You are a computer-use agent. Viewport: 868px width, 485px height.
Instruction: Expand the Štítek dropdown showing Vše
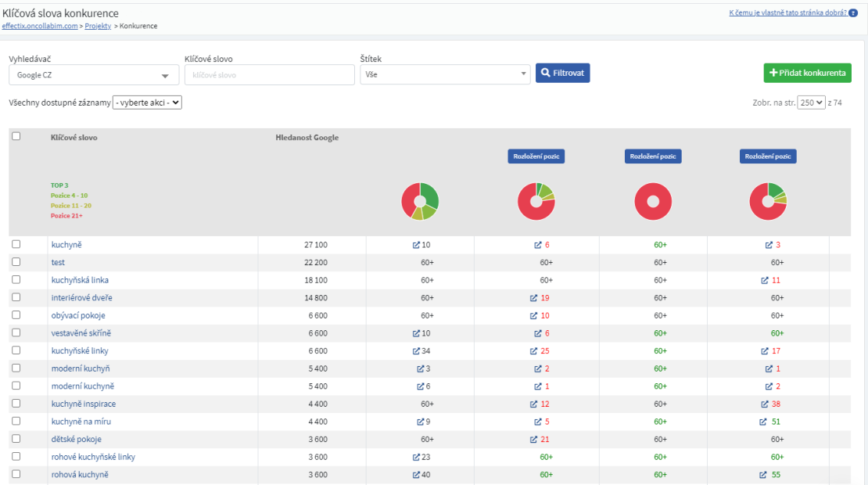tap(445, 74)
